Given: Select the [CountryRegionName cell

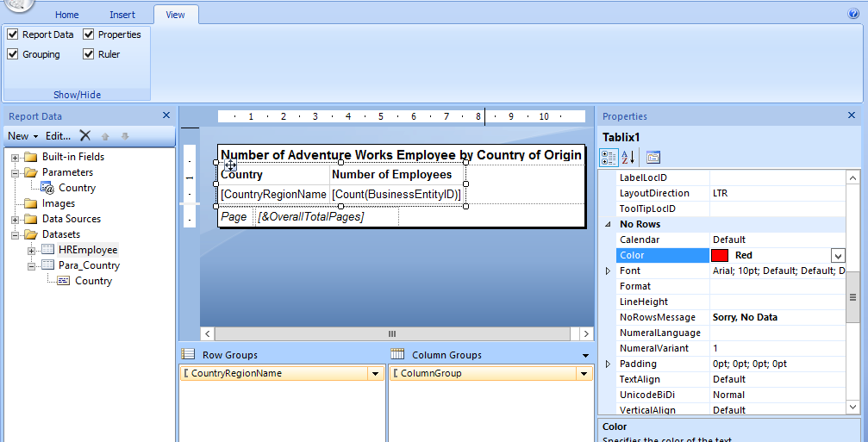Looking at the screenshot, I should [273, 195].
